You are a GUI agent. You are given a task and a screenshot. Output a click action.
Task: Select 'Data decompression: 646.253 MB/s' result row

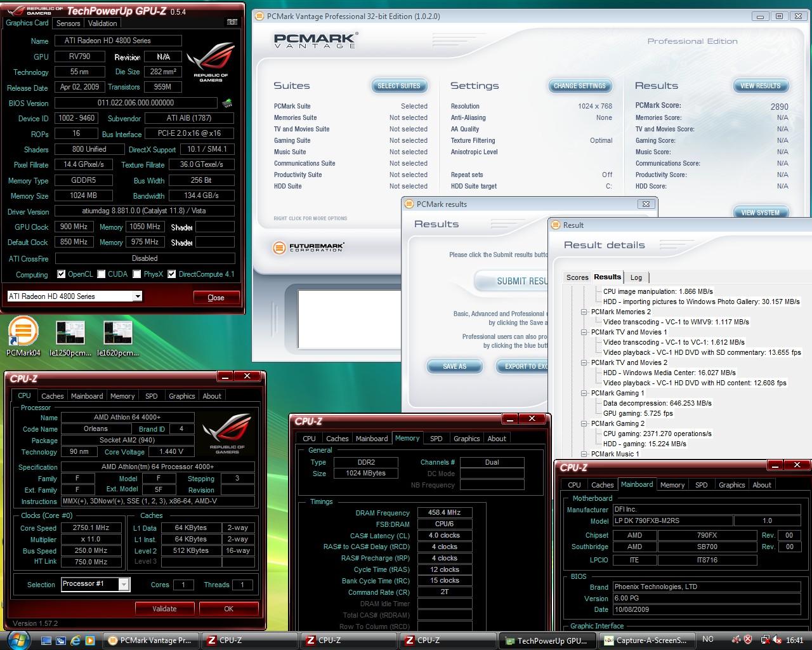657,403
